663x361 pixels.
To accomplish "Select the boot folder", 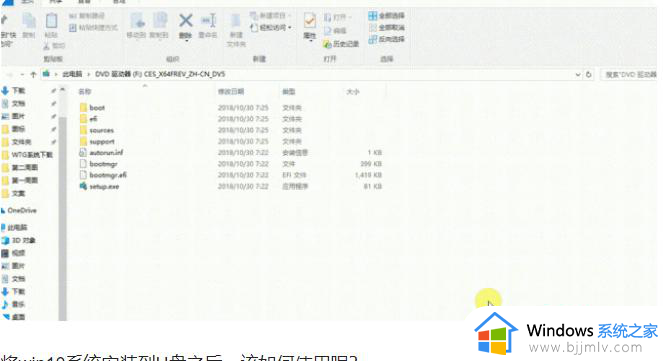I will [92, 108].
